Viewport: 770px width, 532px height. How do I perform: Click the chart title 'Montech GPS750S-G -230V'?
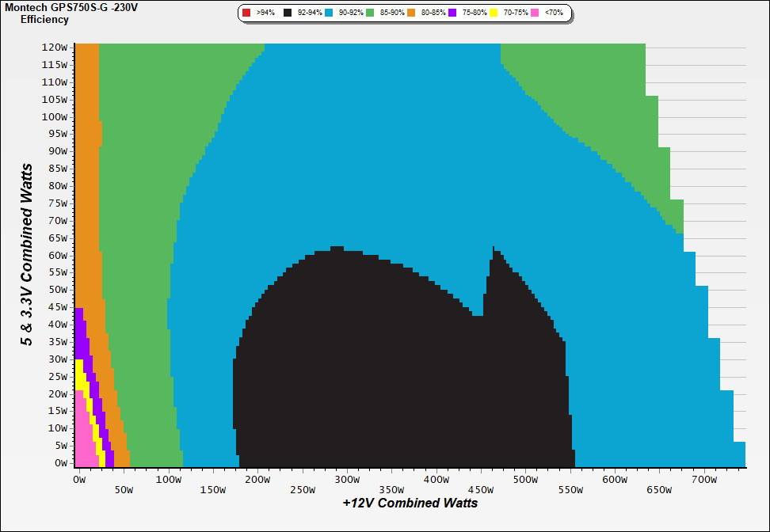pos(66,7)
